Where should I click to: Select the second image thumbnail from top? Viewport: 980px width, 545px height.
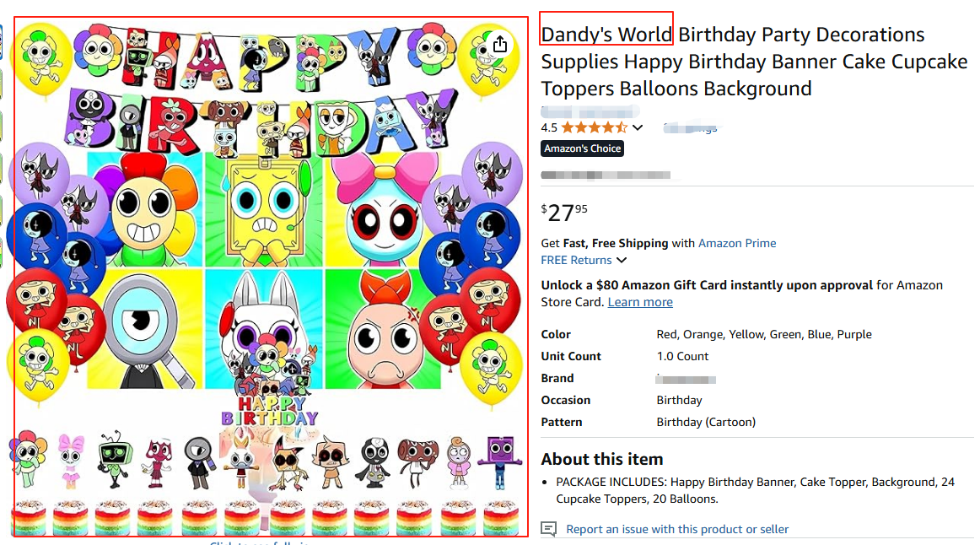coord(2,83)
